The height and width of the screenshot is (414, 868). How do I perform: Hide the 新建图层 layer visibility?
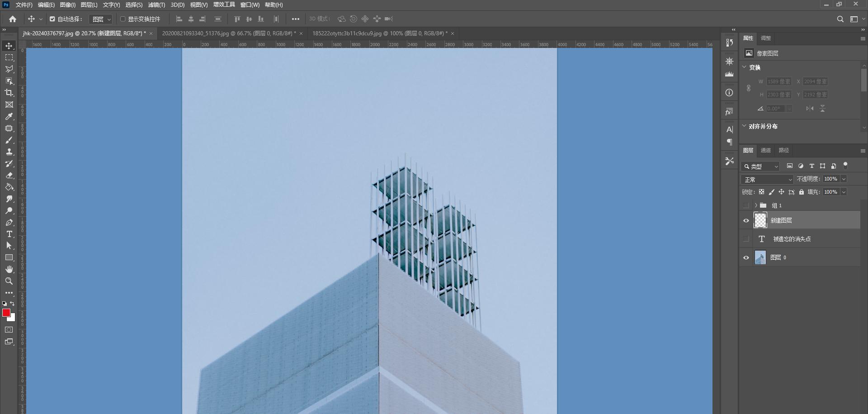tap(746, 221)
